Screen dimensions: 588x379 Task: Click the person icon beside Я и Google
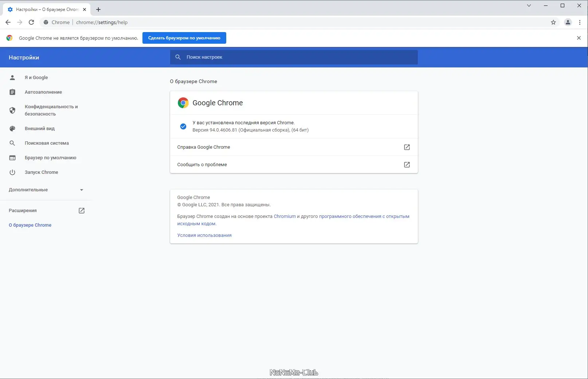12,78
